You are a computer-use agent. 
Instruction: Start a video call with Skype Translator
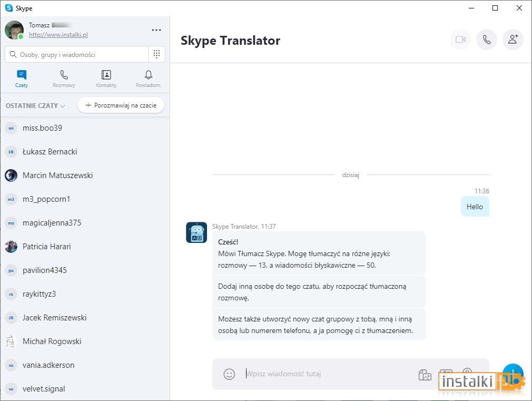click(x=460, y=40)
